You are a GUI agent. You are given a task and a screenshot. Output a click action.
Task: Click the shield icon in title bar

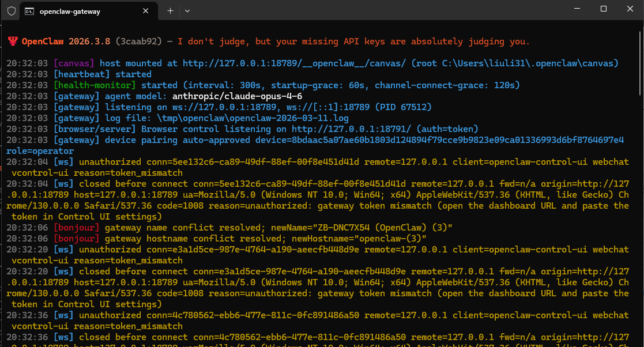[x=12, y=11]
